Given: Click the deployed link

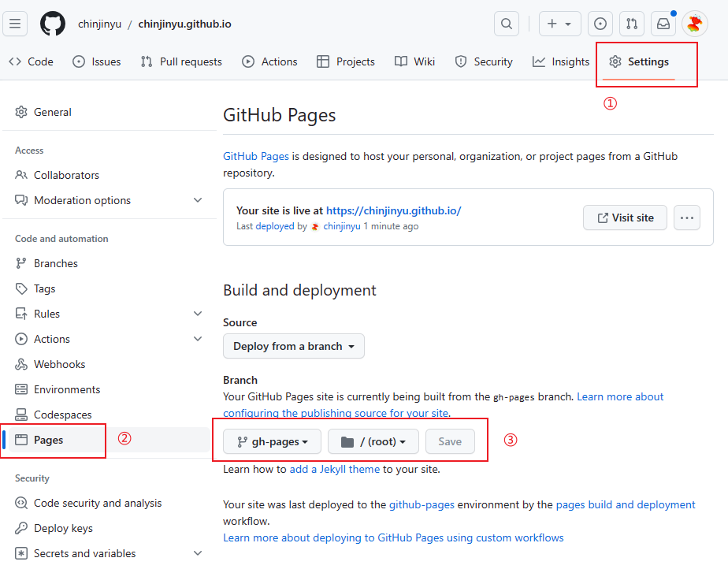Looking at the screenshot, I should 275,226.
